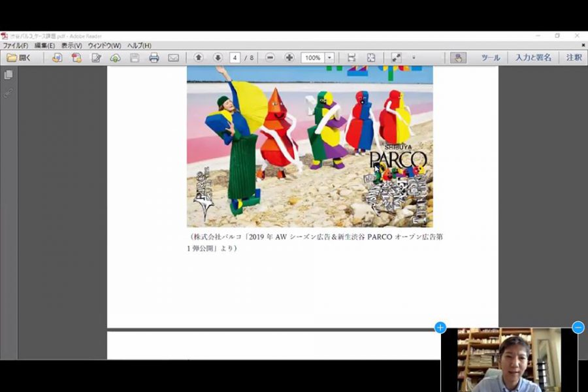The height and width of the screenshot is (392, 588).
Task: Click the fit one full page icon
Action: (x=371, y=57)
